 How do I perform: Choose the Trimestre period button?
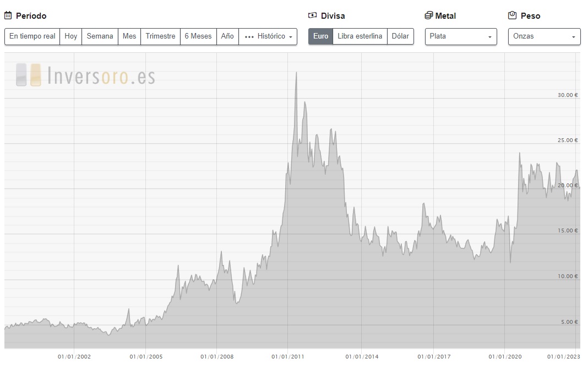coord(160,36)
